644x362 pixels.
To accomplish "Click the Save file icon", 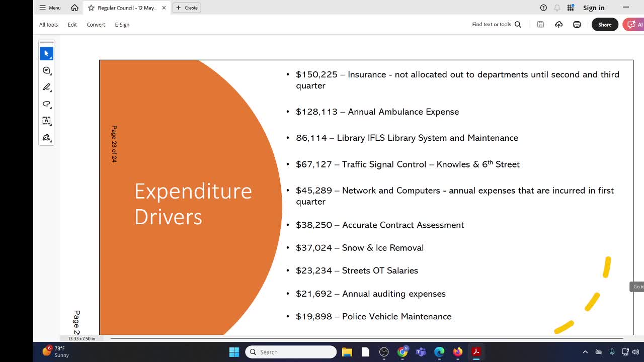I will coord(540,24).
